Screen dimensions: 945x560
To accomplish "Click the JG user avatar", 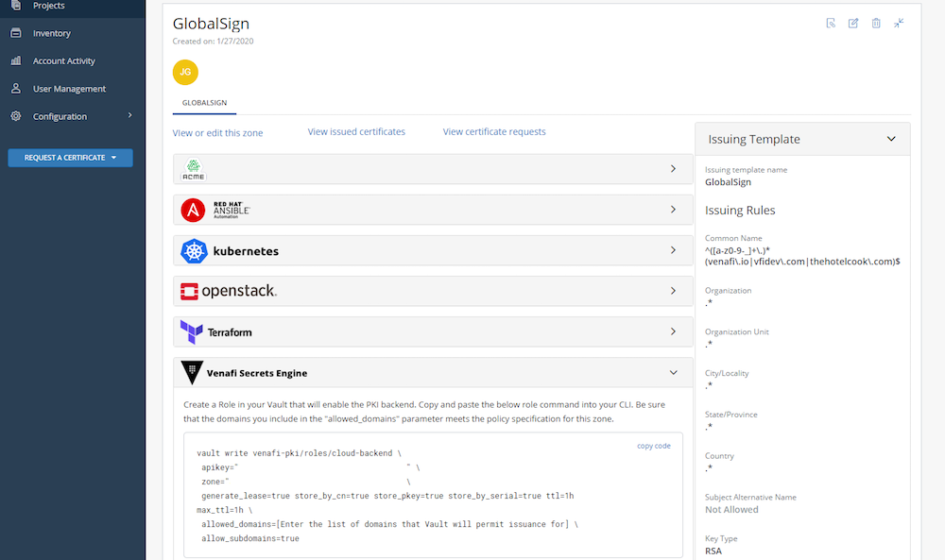I will 185,73.
